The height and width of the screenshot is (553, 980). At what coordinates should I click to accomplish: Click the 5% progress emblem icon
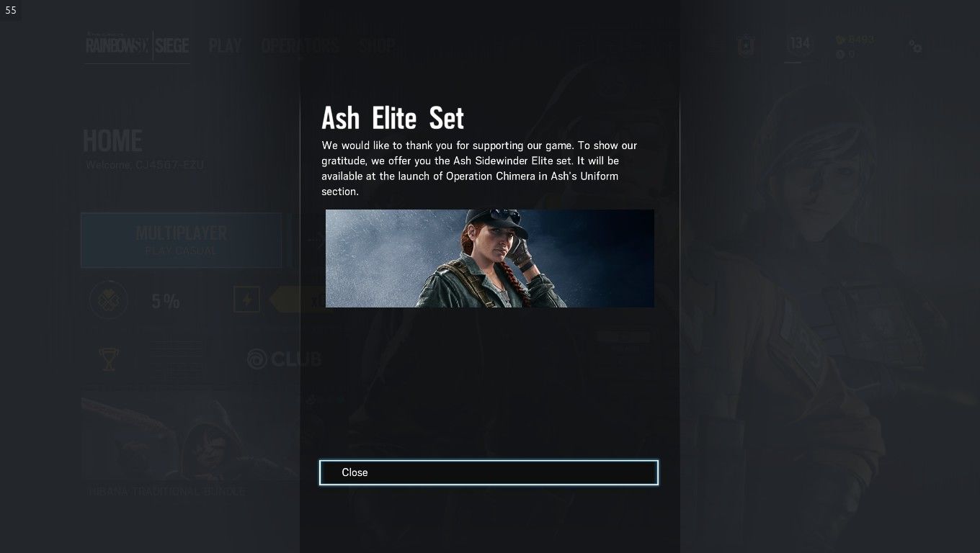(109, 300)
